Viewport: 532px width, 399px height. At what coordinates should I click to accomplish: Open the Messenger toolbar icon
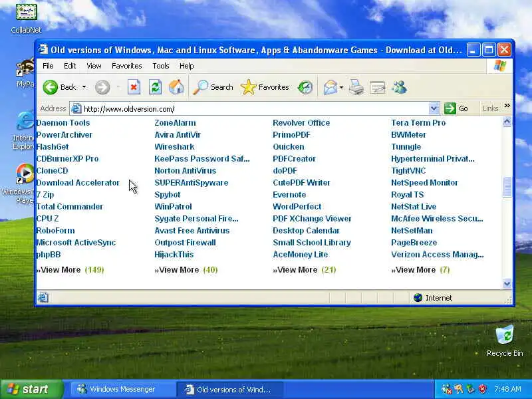(399, 87)
